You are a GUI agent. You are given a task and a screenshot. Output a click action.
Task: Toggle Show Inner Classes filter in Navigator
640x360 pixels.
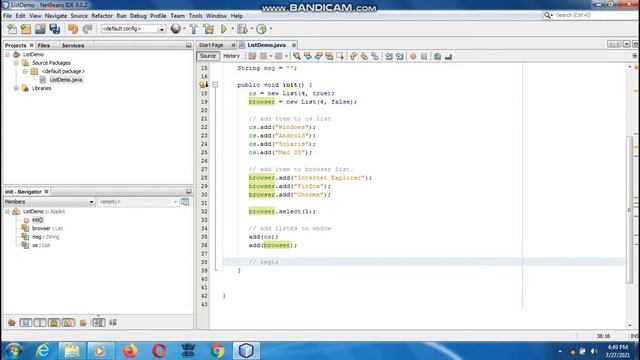(x=68, y=323)
